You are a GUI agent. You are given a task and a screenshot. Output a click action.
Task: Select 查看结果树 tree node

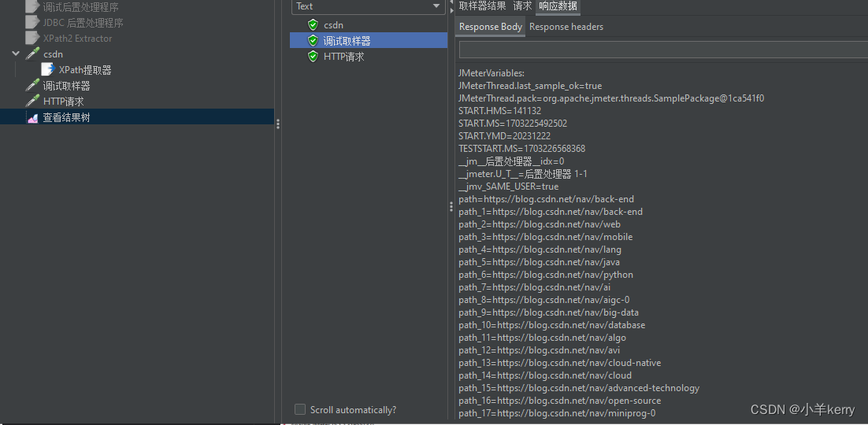click(66, 117)
